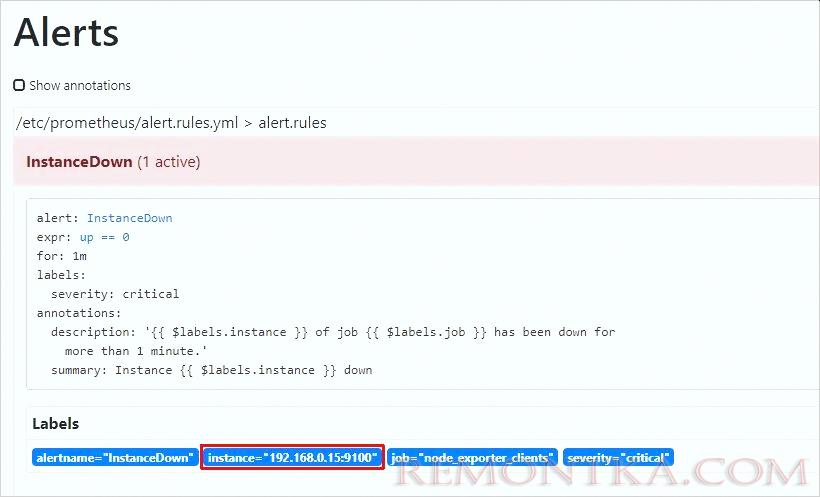Click the Alerts page heading
The width and height of the screenshot is (820, 497).
click(66, 32)
